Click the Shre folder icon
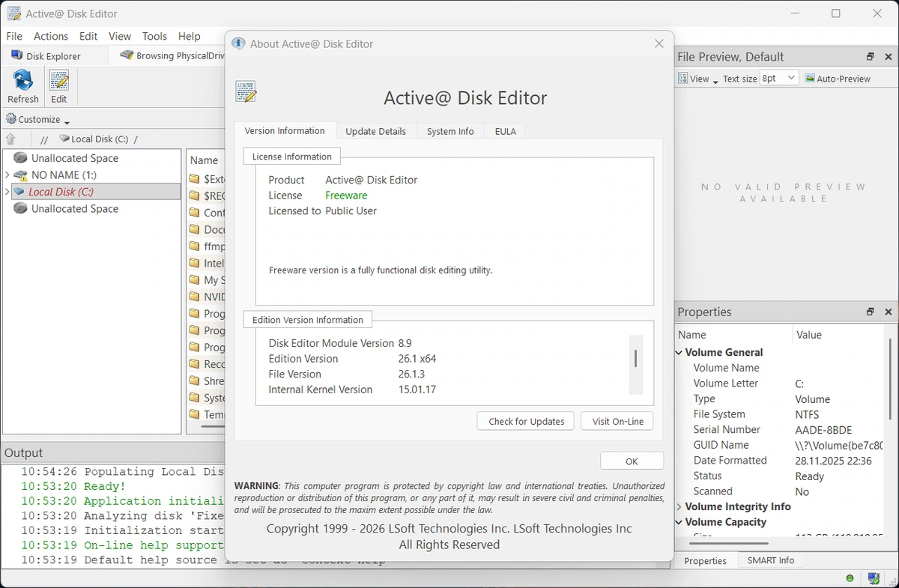 coord(195,381)
